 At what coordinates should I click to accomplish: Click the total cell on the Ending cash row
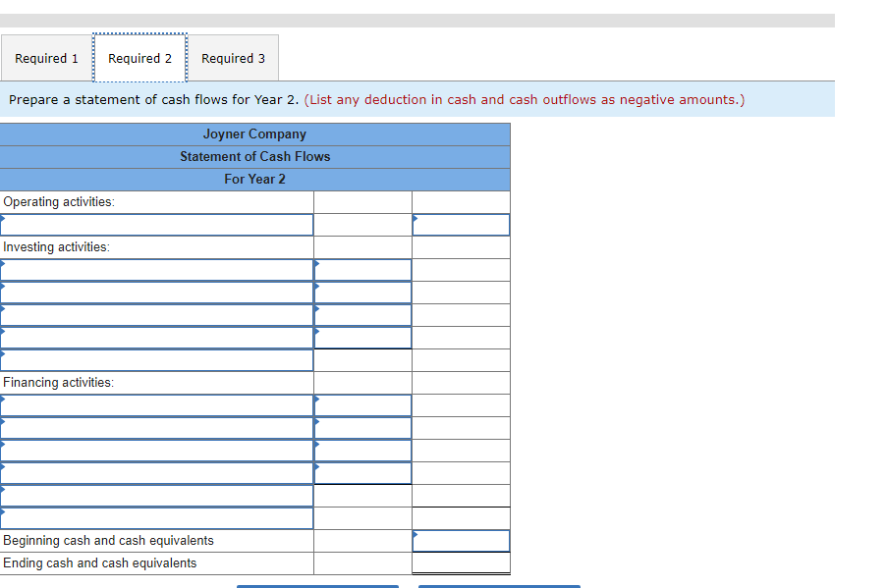[461, 562]
